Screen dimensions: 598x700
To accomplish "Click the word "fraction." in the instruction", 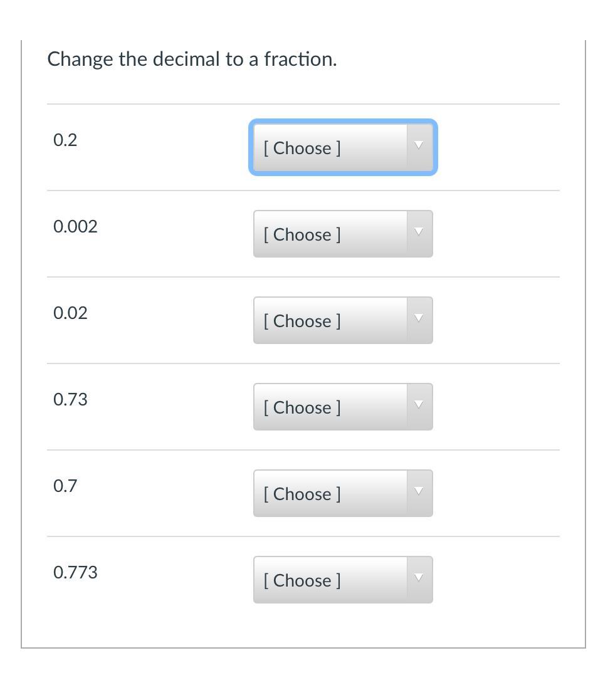I will tap(300, 60).
